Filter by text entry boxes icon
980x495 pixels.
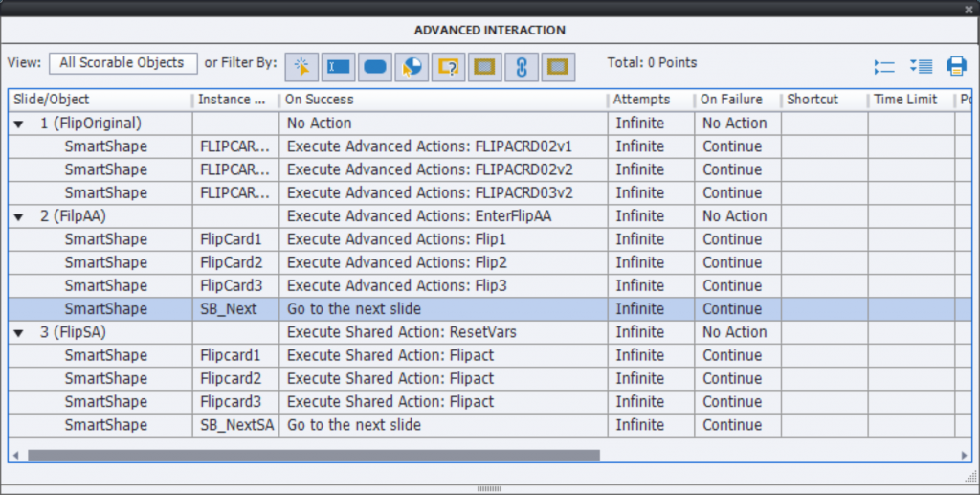click(x=338, y=66)
